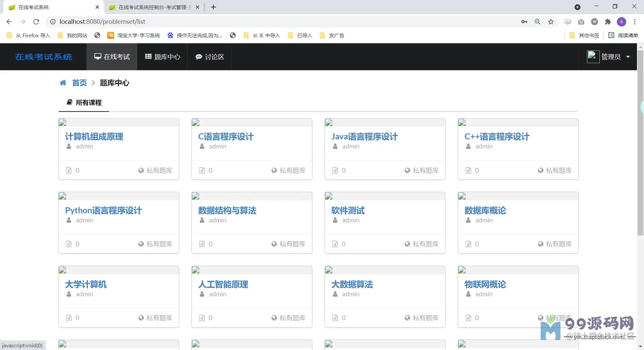Open the 从 IE 中导入 bookmark folder
Image resolution: width=644 pixels, height=350 pixels.
click(x=262, y=35)
